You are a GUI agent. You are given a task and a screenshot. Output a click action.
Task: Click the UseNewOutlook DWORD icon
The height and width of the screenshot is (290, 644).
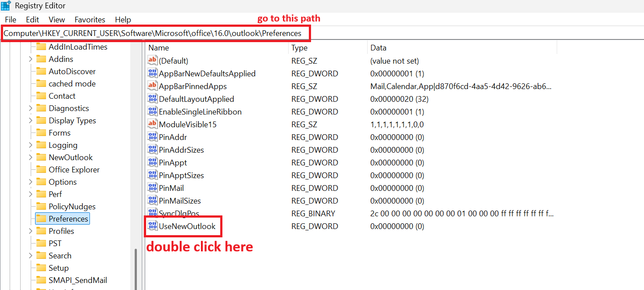click(153, 226)
